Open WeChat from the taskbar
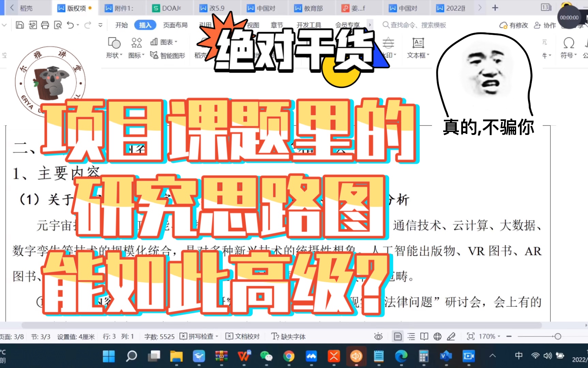Image resolution: width=588 pixels, height=368 pixels. [266, 356]
